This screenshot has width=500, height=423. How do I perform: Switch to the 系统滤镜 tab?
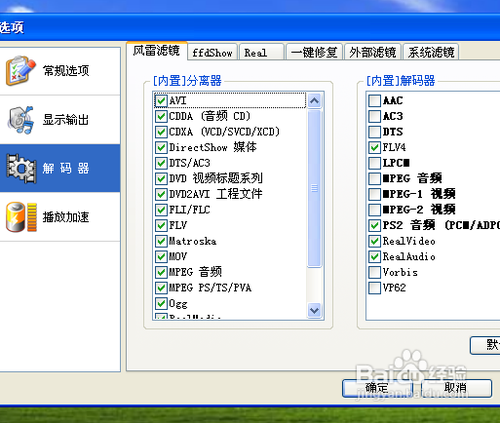point(431,52)
